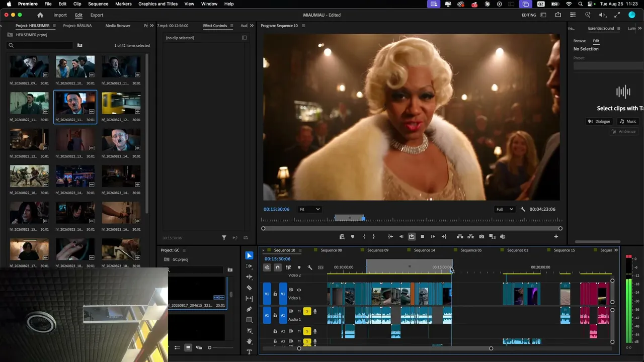Click the filter icon in Effect Controls

[x=224, y=238]
